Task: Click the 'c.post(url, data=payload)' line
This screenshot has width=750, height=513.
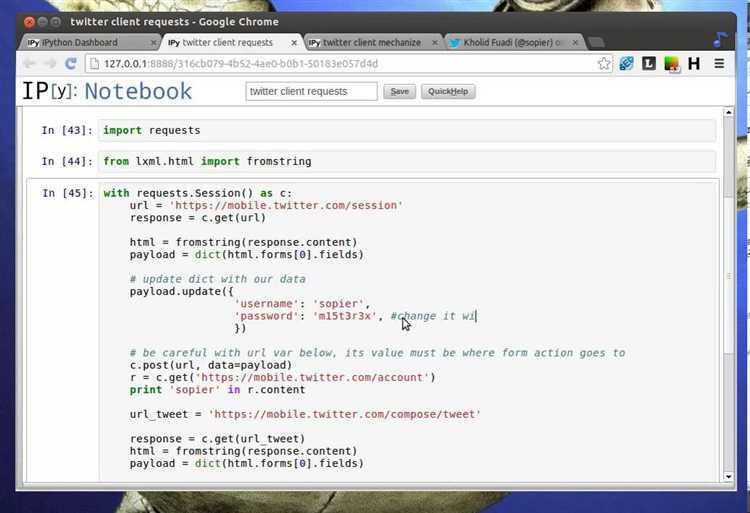Action: tap(211, 365)
